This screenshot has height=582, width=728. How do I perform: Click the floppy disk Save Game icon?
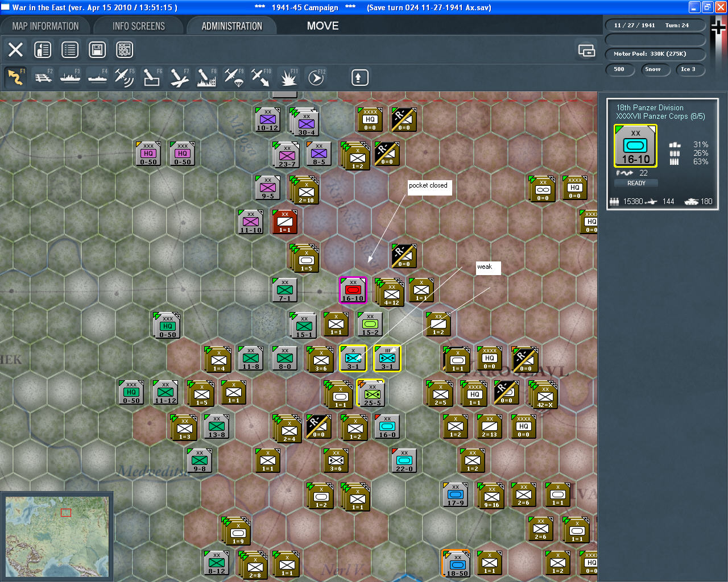tap(97, 50)
